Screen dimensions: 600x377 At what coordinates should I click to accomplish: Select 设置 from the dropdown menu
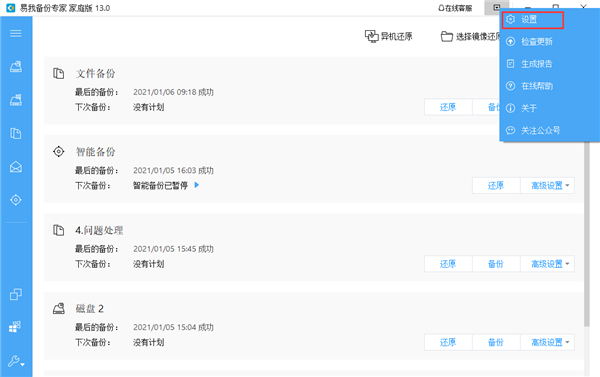(532, 20)
